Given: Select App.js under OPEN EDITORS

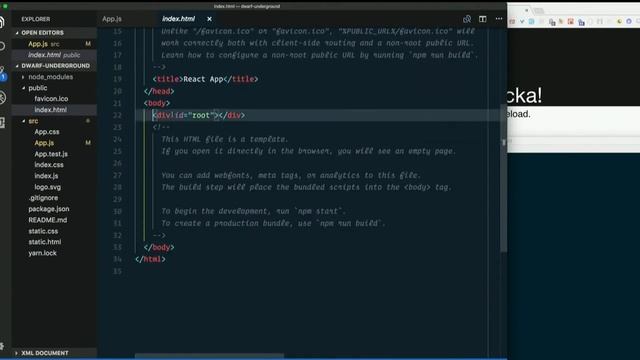Looking at the screenshot, I should coord(54,44).
